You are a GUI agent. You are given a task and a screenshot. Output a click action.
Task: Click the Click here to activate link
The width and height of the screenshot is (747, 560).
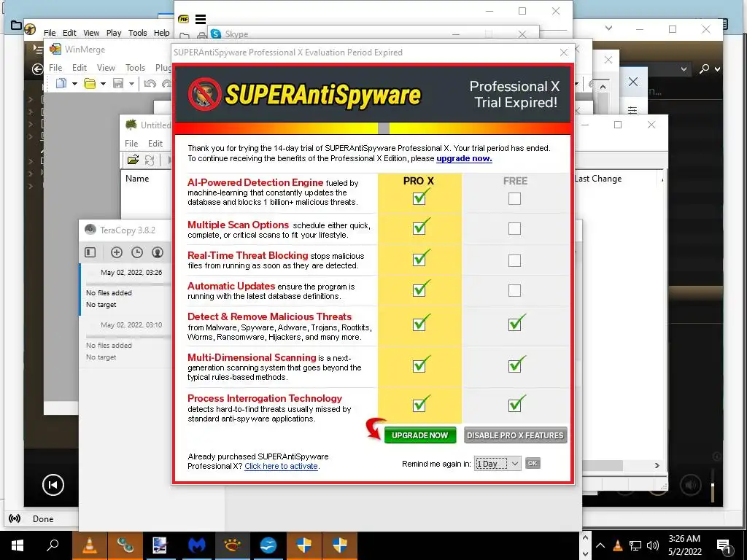pyautogui.click(x=281, y=466)
